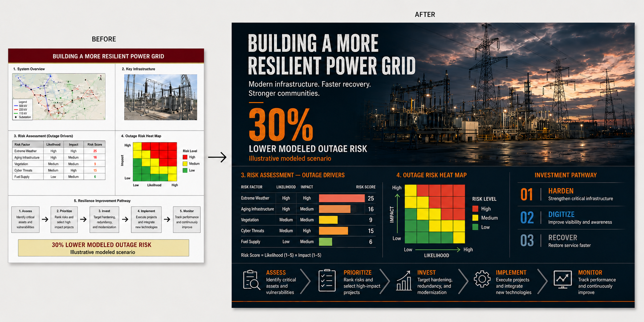Click the Assess clipboard-magnifier icon in After slide
The height and width of the screenshot is (322, 644).
[252, 280]
